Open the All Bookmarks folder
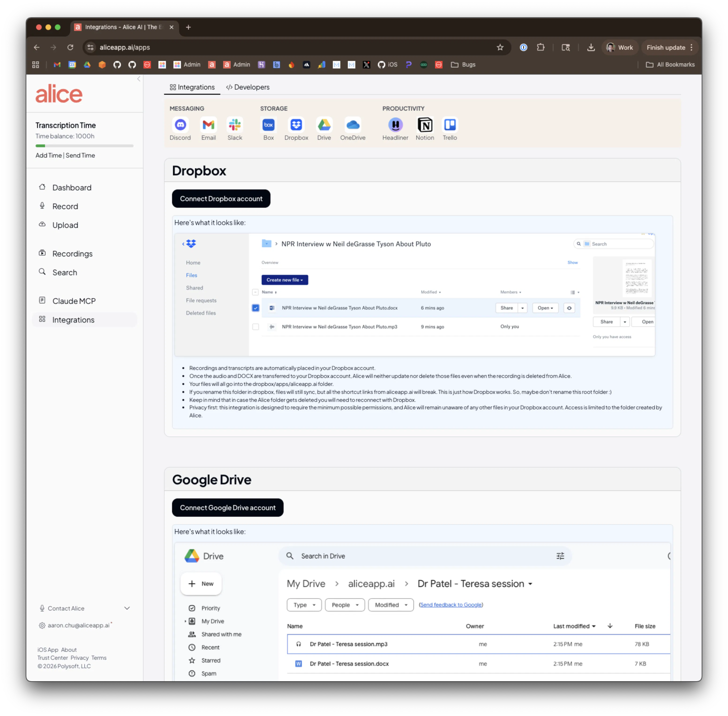The height and width of the screenshot is (716, 728). click(670, 65)
